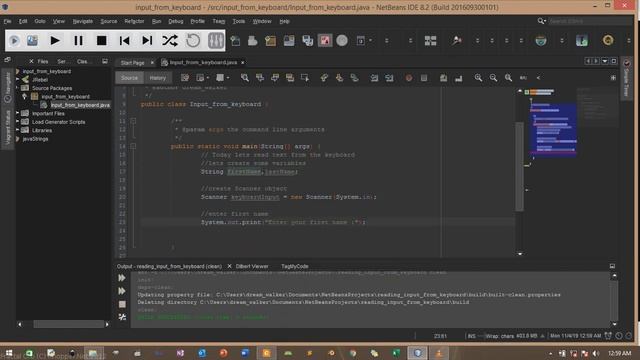Open the File menu
This screenshot has height=360, width=640.
point(7,21)
